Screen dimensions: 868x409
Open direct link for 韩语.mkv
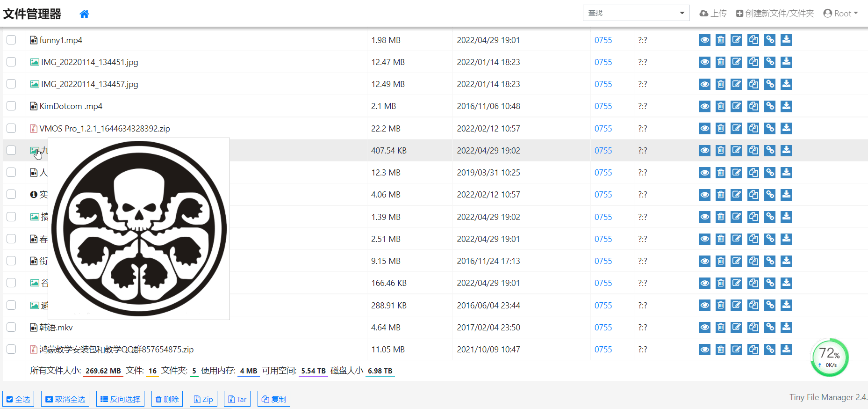click(770, 327)
